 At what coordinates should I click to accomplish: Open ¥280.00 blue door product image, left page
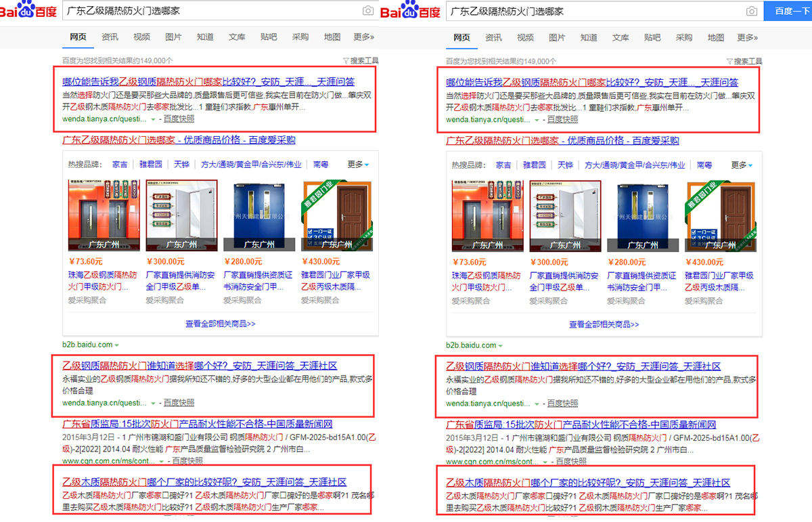click(259, 216)
